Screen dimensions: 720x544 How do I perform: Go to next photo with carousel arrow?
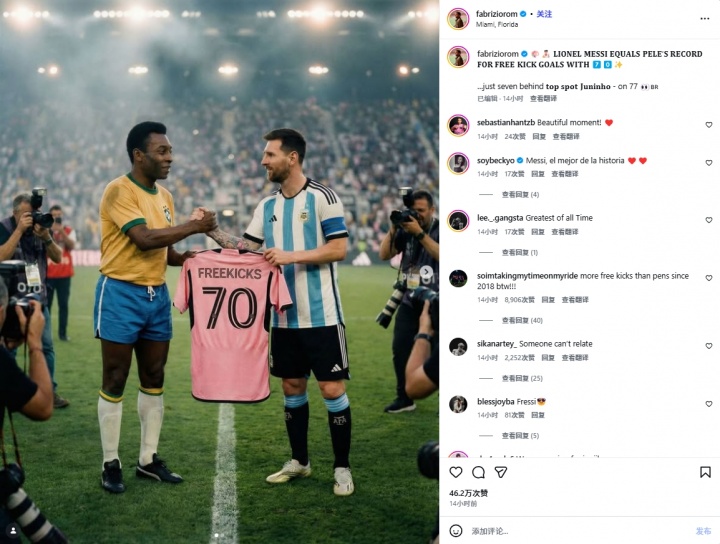tap(426, 271)
